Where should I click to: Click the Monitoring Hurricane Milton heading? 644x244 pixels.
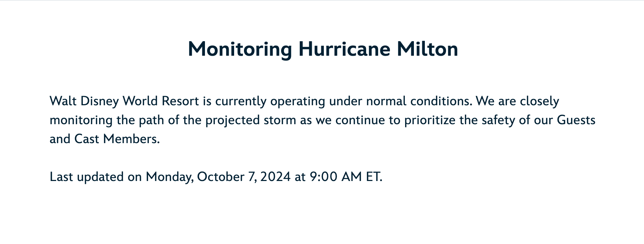323,49
